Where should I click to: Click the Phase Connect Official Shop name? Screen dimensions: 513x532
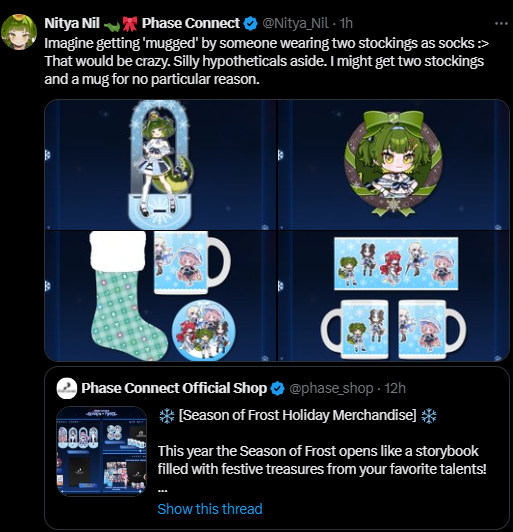[x=174, y=388]
